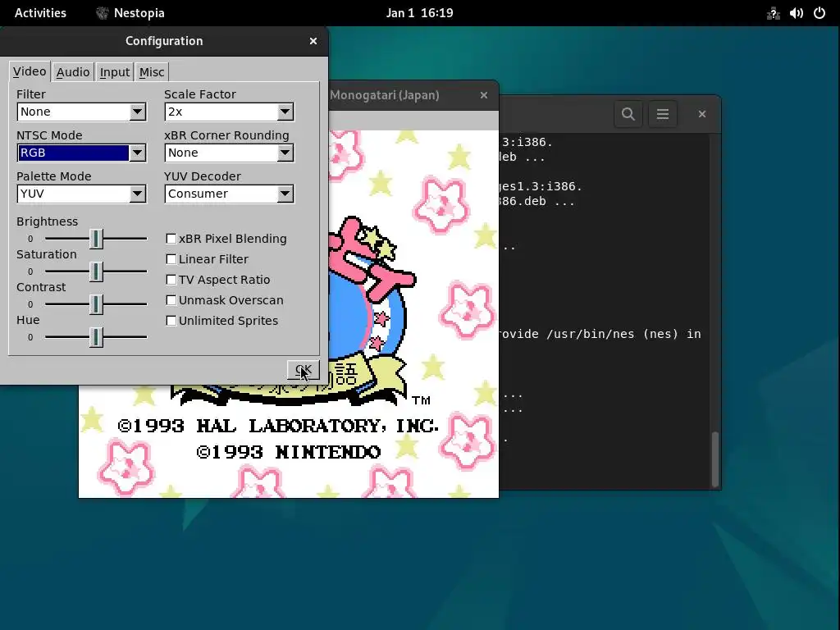
Task: Expand the xBR Corner Rounding dropdown
Action: pos(230,153)
